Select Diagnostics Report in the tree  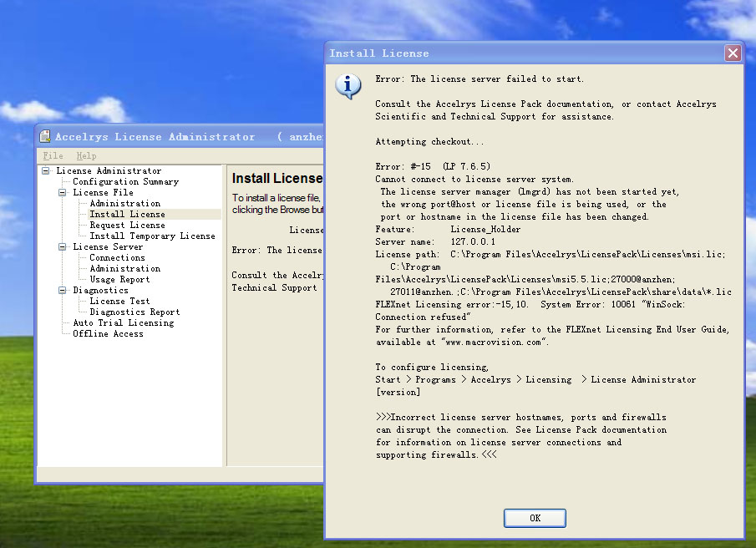click(x=134, y=312)
